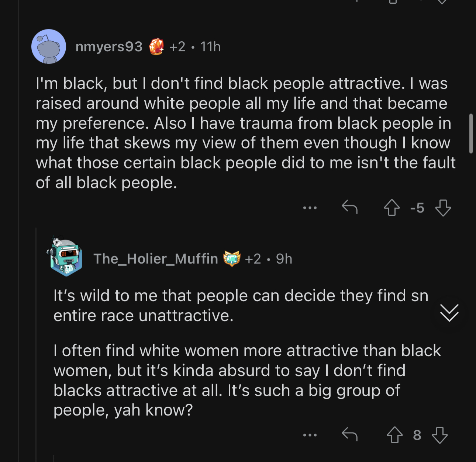The height and width of the screenshot is (462, 476).
Task: Open The_Holier_Muffin's user profile
Action: (155, 259)
